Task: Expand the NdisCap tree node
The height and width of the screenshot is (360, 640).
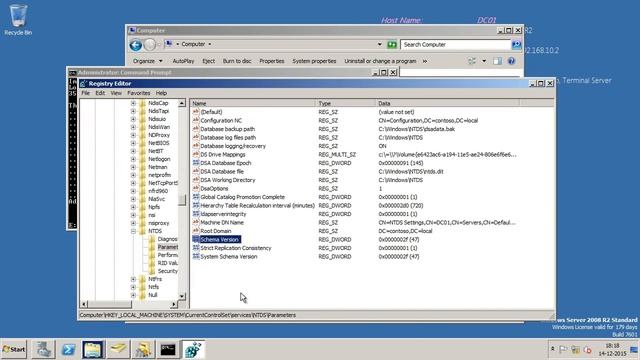Action: coord(133,103)
